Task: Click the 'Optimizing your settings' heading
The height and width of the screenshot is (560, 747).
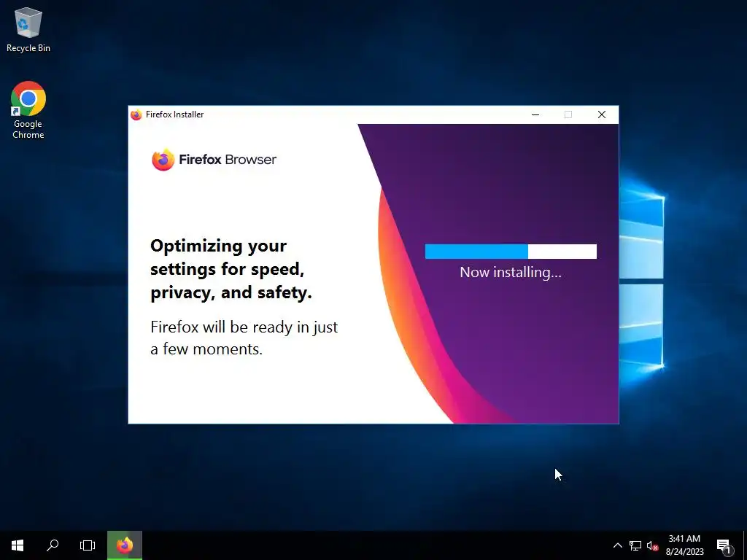Action: coord(231,269)
